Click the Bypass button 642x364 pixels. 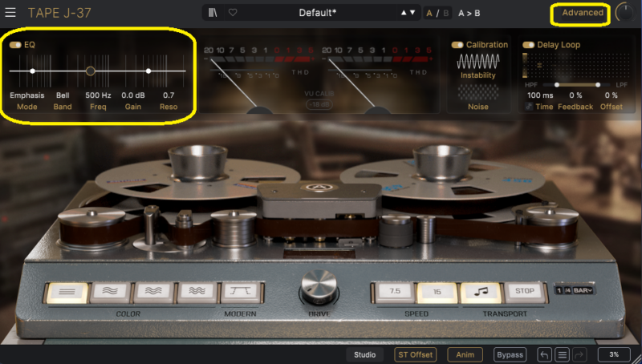[510, 354]
